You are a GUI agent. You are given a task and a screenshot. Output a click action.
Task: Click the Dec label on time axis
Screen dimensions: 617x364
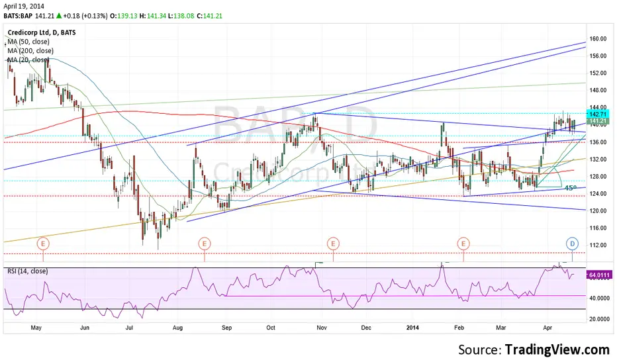[x=366, y=328]
